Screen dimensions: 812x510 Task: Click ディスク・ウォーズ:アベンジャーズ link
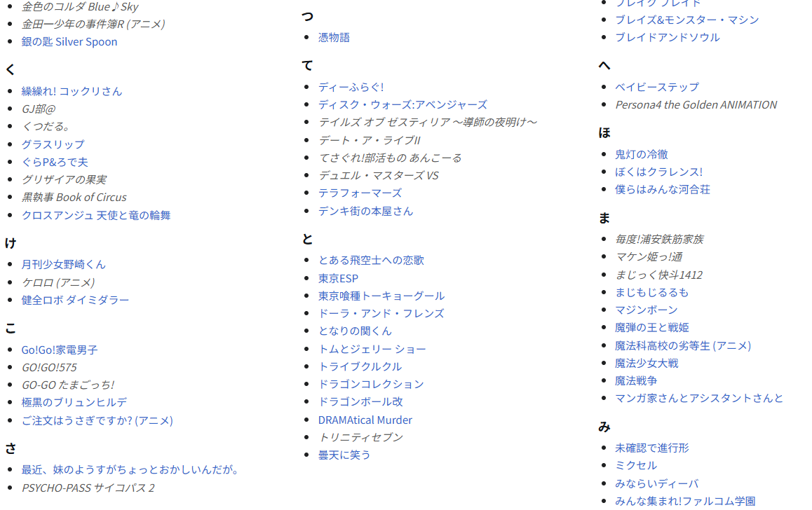(x=402, y=104)
